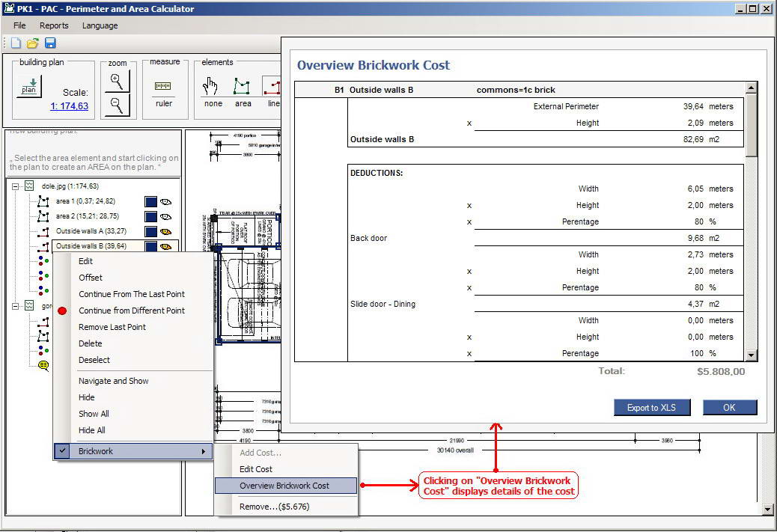Load a building plan with the plan icon

pyautogui.click(x=29, y=86)
